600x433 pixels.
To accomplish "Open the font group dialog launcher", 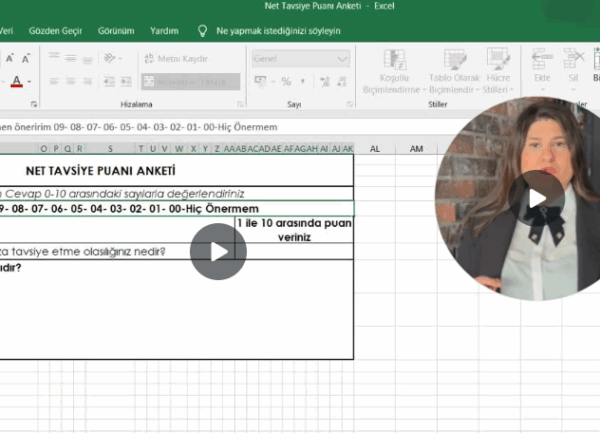I will tap(34, 104).
